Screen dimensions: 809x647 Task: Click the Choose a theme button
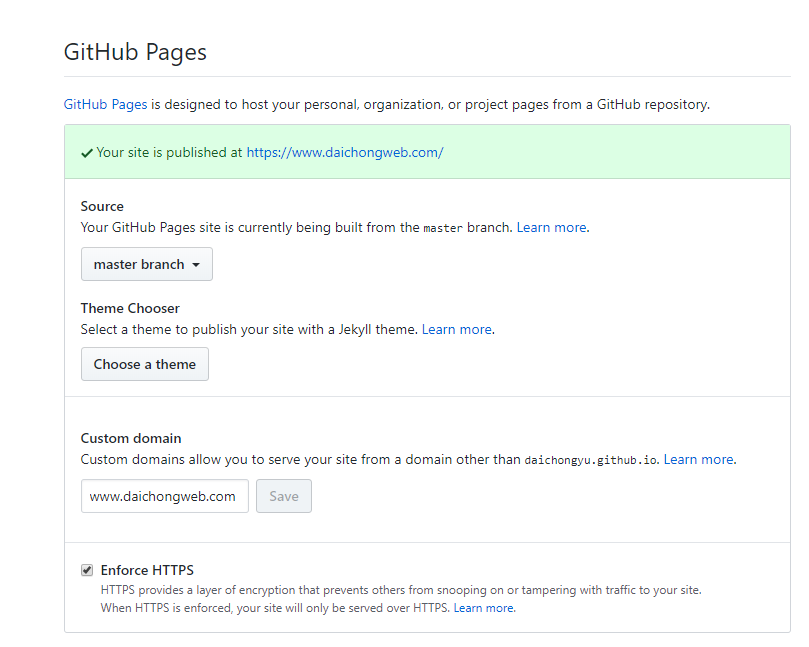pos(144,364)
